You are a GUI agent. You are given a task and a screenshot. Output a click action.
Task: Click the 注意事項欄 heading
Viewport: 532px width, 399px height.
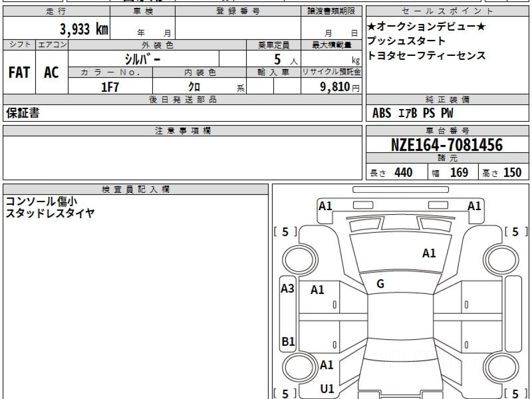coord(183,131)
